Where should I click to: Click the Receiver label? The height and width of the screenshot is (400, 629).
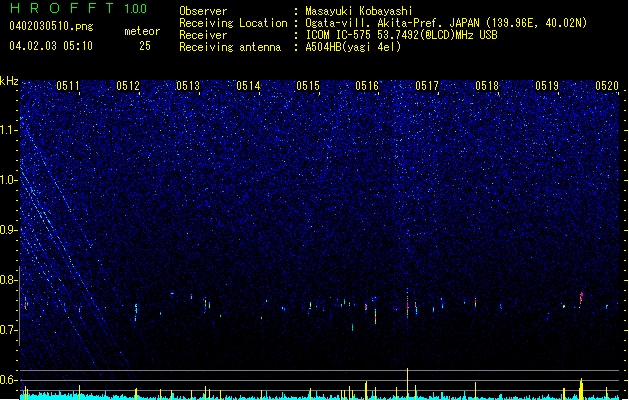203,35
